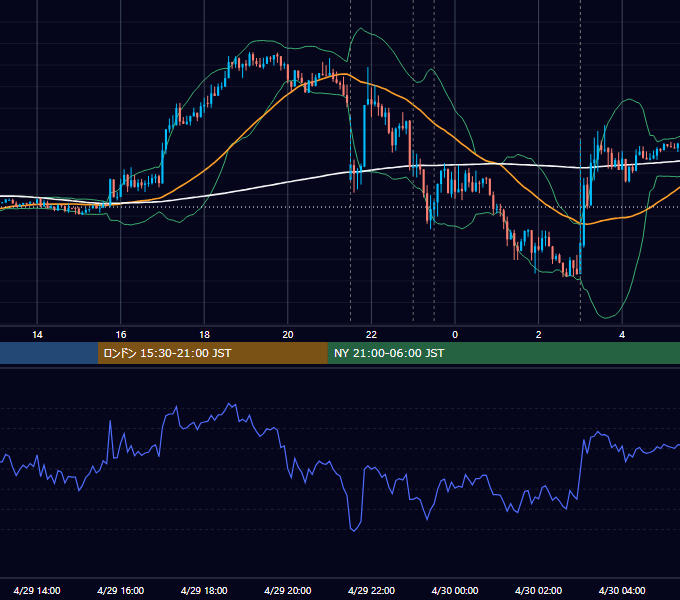Click the upper axis hour label 2
Screen dimensions: 680x600
coord(538,335)
